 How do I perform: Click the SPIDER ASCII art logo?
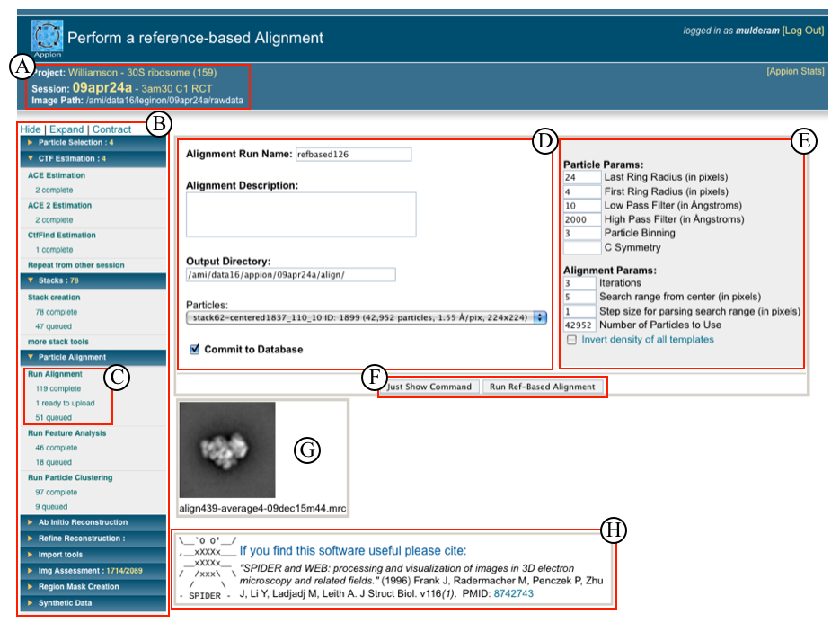[208, 566]
